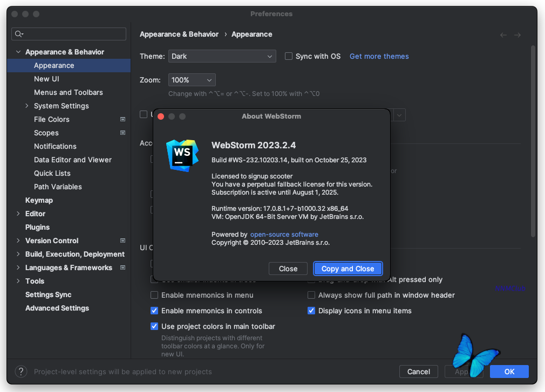The height and width of the screenshot is (392, 545).
Task: Toggle the Sync with OS checkbox
Action: coord(289,56)
